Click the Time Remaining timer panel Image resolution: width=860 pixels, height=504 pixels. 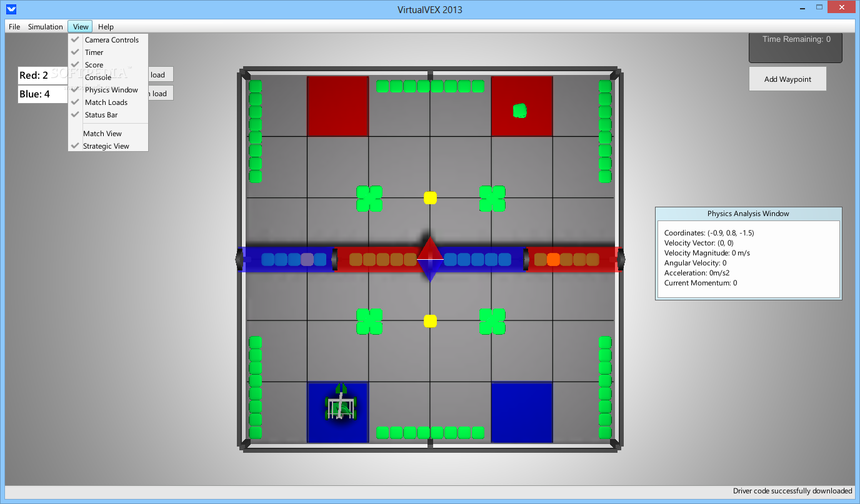coord(796,47)
